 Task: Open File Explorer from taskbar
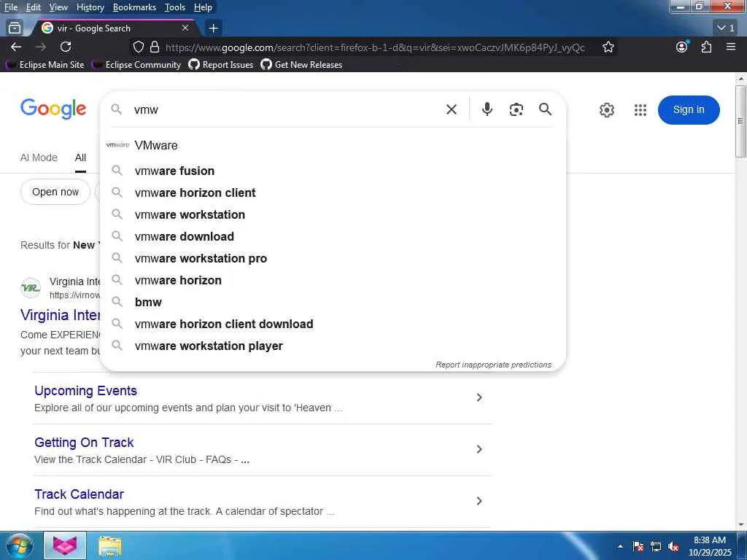pos(110,546)
